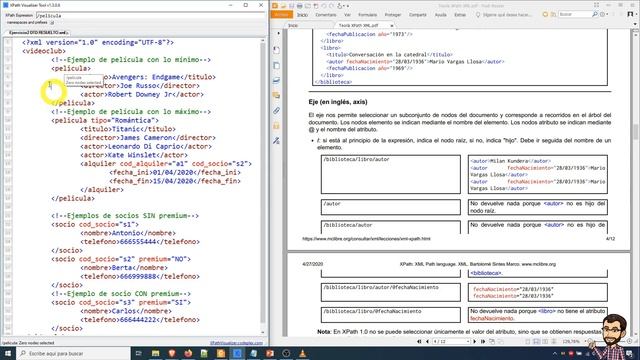Click the XPath Expression input field
Viewport: 640px width, 360px height.
click(x=150, y=16)
